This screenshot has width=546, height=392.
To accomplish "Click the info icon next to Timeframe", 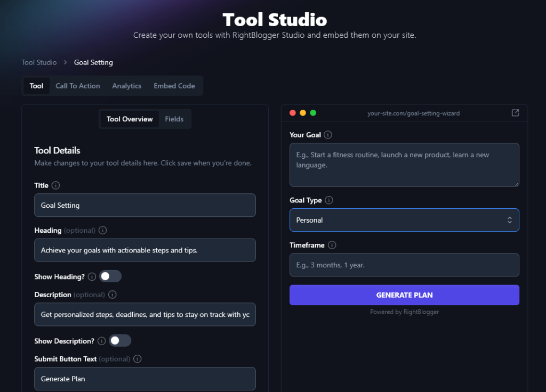I will 332,245.
